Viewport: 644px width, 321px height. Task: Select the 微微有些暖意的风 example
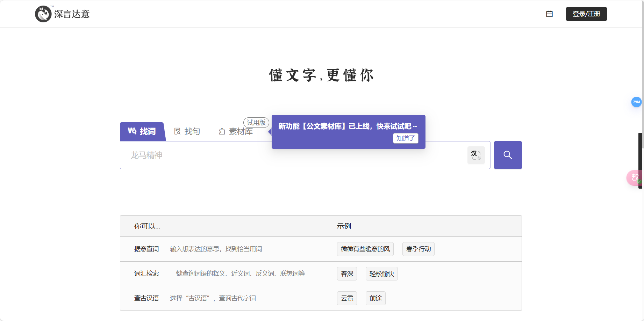(365, 249)
